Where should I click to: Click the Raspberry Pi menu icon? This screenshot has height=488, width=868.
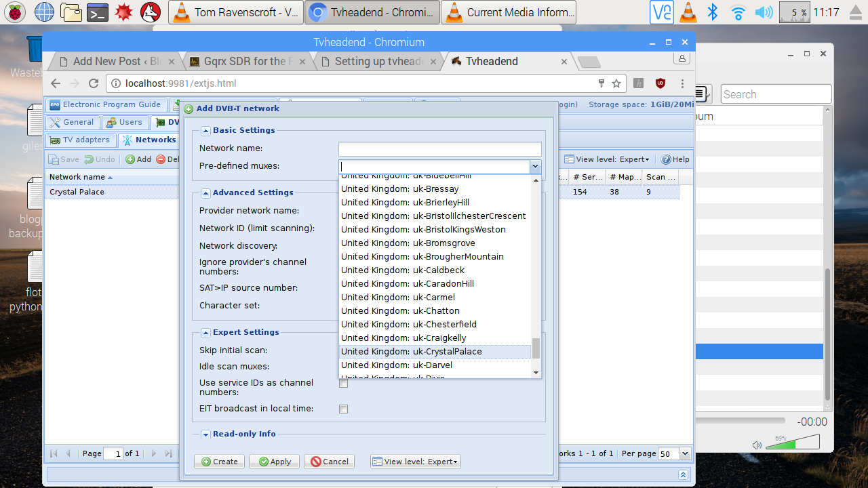point(15,12)
